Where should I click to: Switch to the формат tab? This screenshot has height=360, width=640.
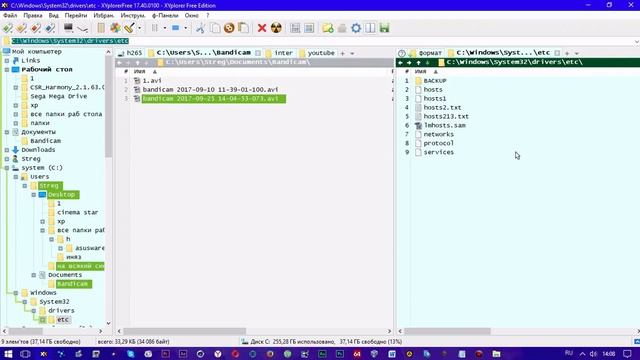pos(427,53)
